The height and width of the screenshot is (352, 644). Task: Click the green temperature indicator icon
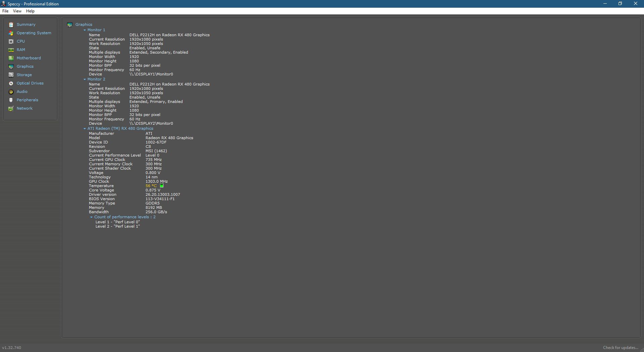[161, 185]
